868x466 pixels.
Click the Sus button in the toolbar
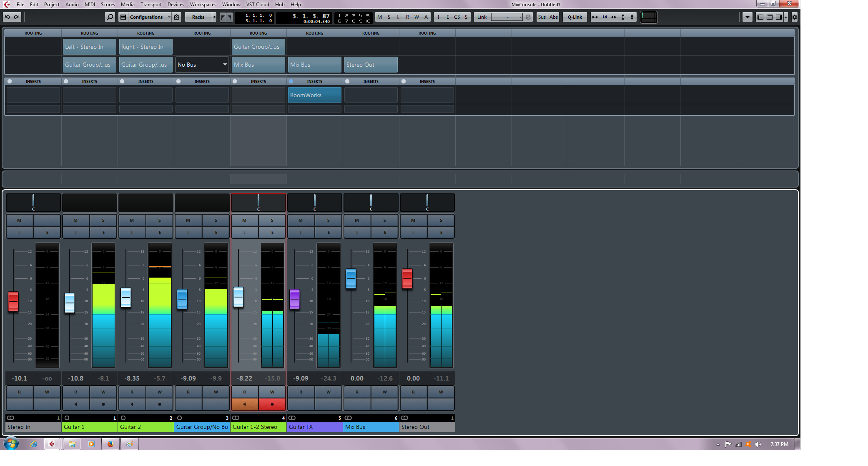[542, 17]
